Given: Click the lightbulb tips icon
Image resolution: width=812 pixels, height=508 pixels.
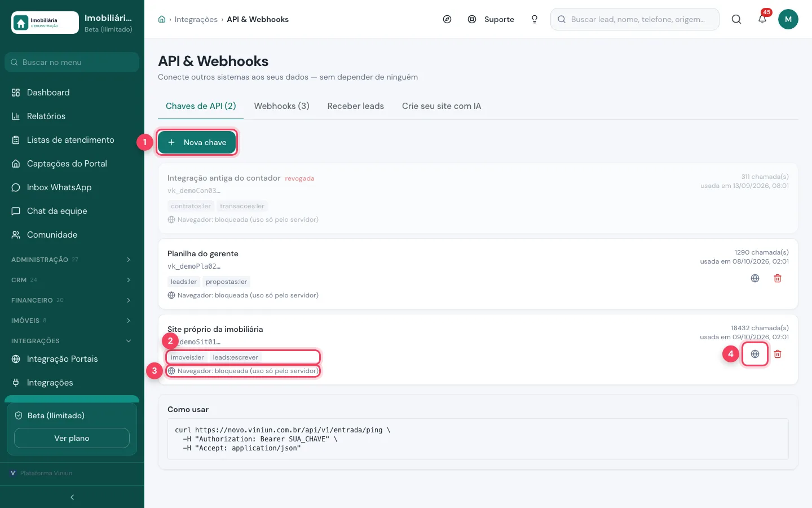Looking at the screenshot, I should 535,19.
